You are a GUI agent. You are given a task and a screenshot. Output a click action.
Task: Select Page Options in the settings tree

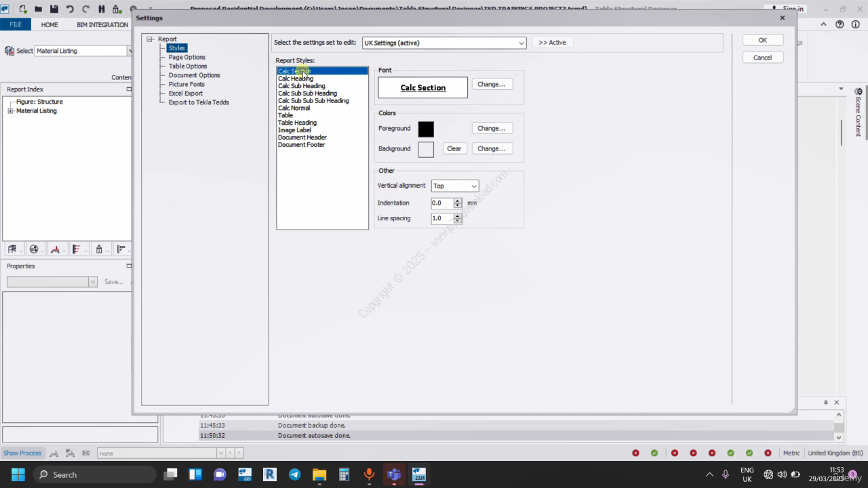click(186, 58)
